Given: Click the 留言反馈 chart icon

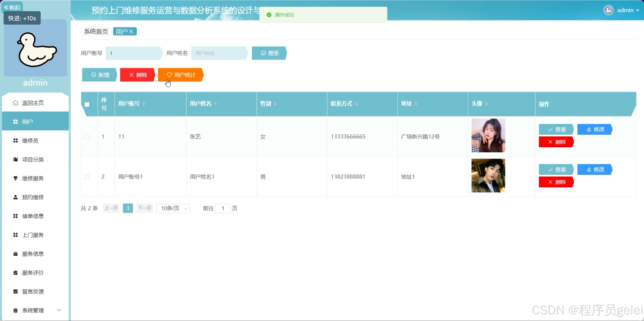Looking at the screenshot, I should click(x=15, y=291).
